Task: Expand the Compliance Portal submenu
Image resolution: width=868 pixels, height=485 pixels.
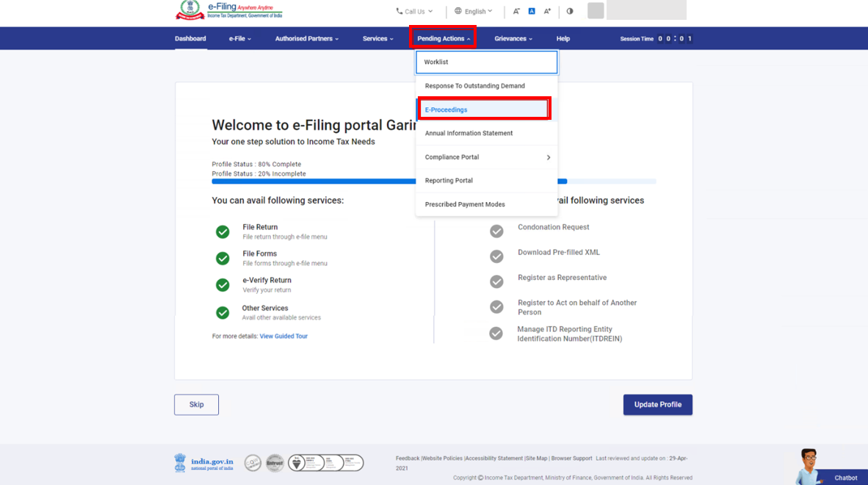Action: (548, 157)
